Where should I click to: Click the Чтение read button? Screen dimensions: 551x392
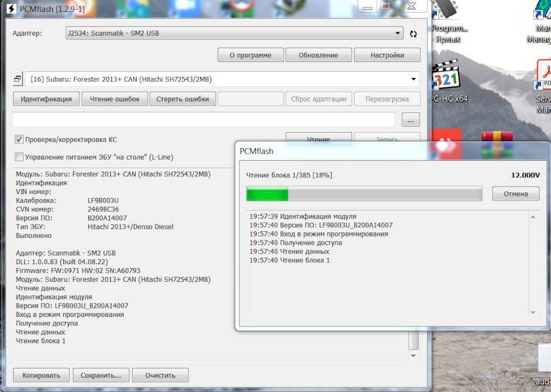pos(319,138)
